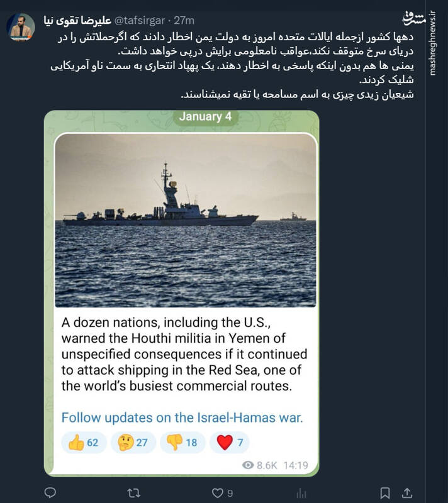Screen dimensions: 448x503
Task: Click the share upload arrow icon
Action: [408, 492]
